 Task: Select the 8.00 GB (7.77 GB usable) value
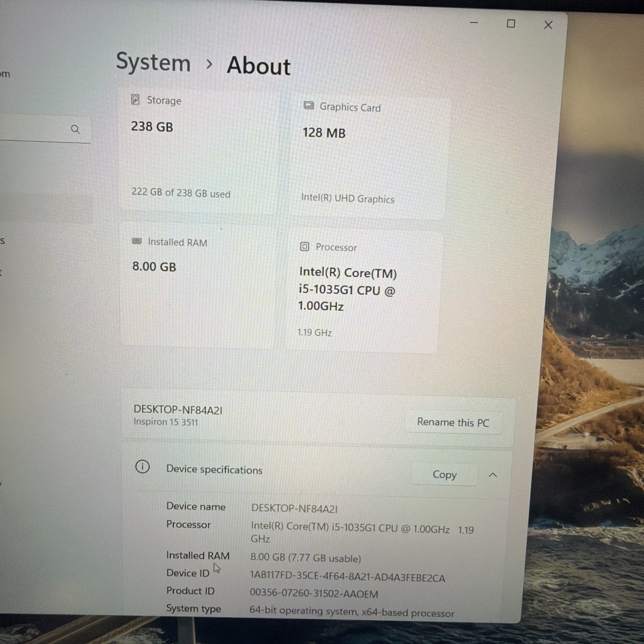[305, 558]
